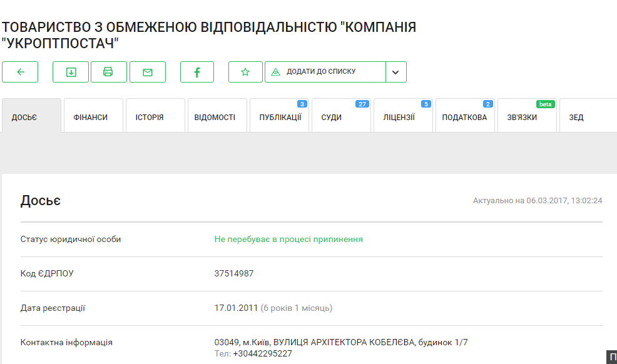Viewport: 617px width, 364px height.
Task: Send the dossier by email
Action: (148, 72)
